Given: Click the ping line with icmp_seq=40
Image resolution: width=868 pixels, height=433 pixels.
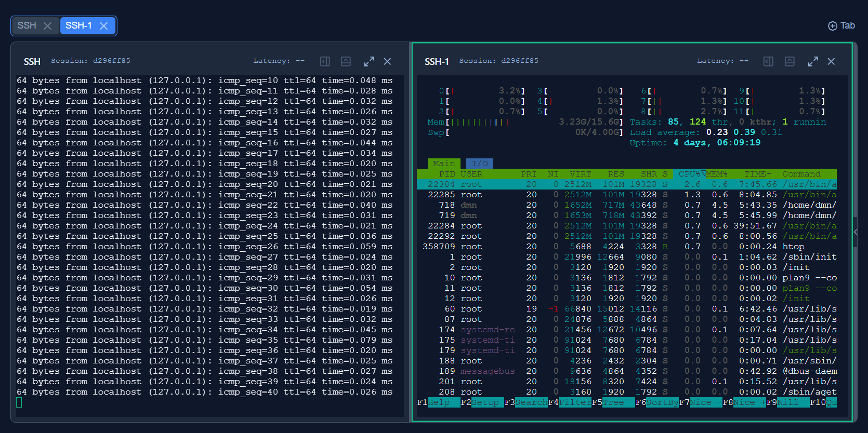Looking at the screenshot, I should point(204,392).
